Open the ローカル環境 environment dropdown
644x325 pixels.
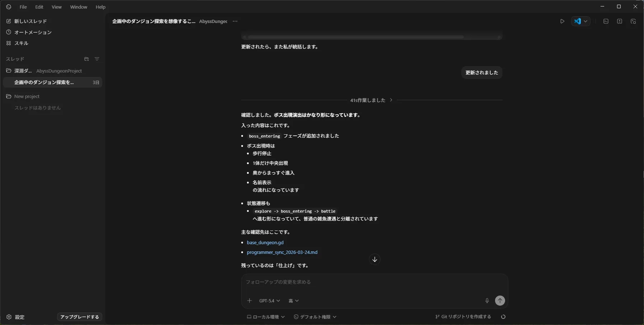[265, 317]
